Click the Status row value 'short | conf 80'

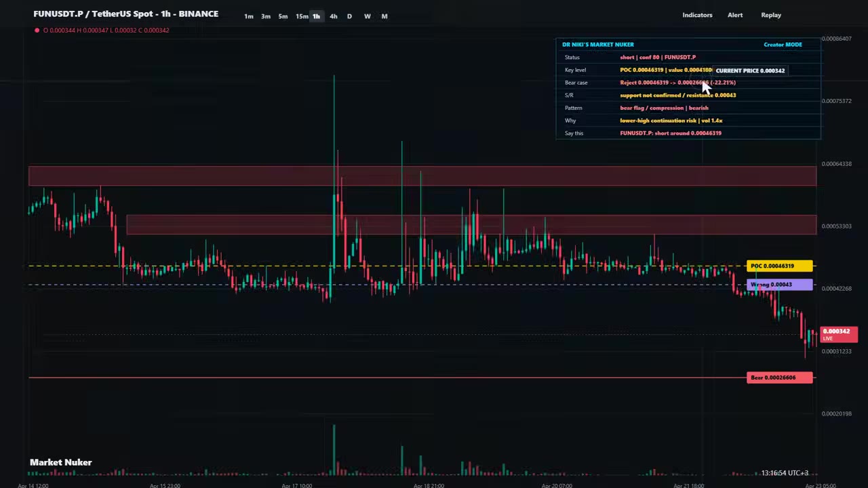click(658, 57)
